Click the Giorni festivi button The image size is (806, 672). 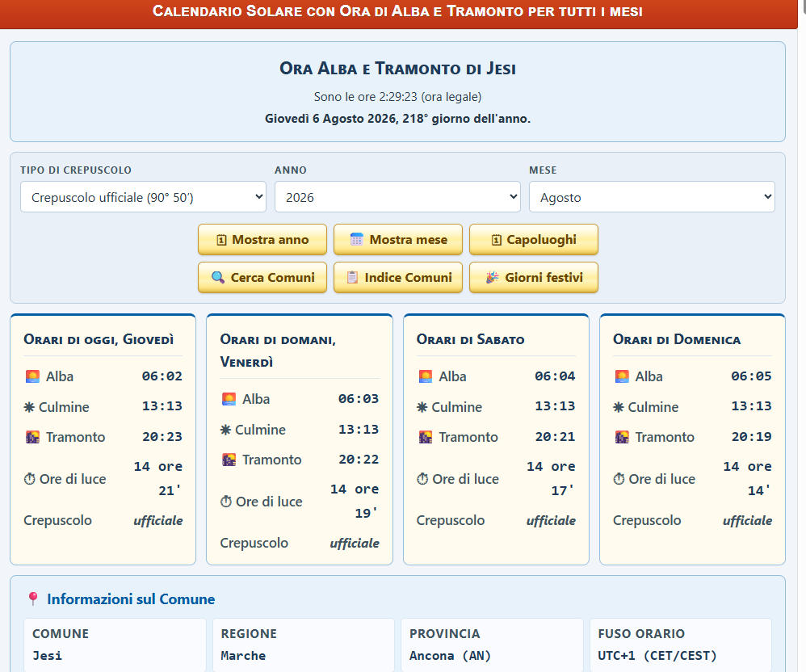click(534, 278)
